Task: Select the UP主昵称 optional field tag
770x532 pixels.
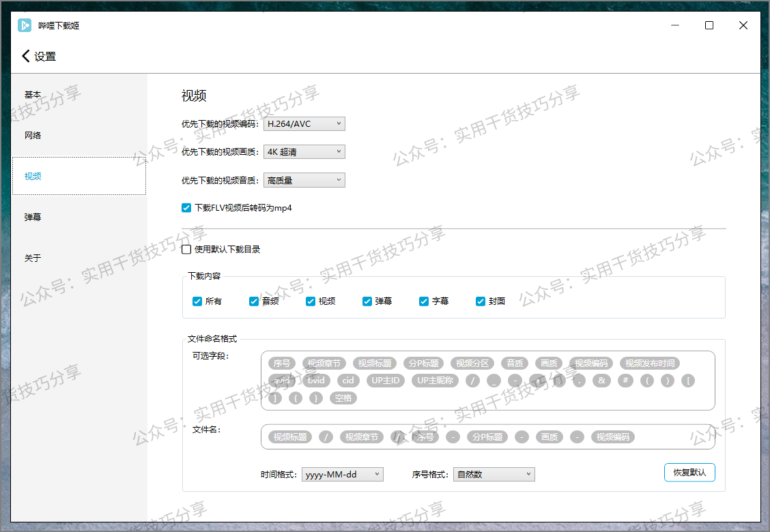Action: pos(436,381)
